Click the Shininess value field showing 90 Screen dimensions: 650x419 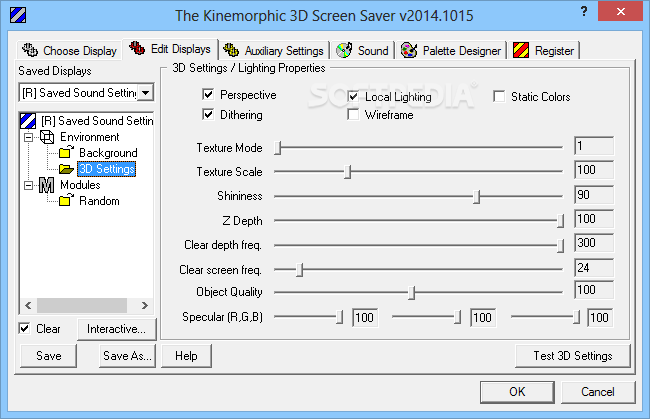coord(594,194)
